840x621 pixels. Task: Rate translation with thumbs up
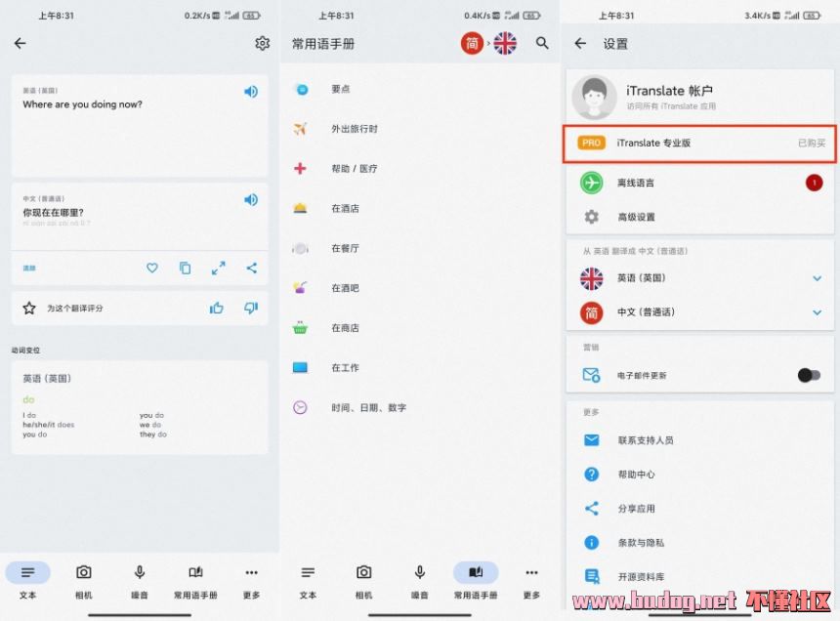pos(217,309)
